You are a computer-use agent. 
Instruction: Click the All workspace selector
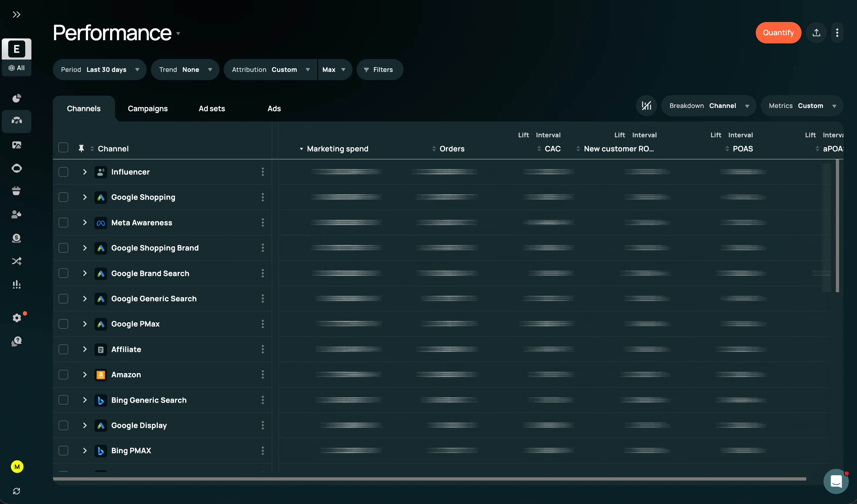17,68
